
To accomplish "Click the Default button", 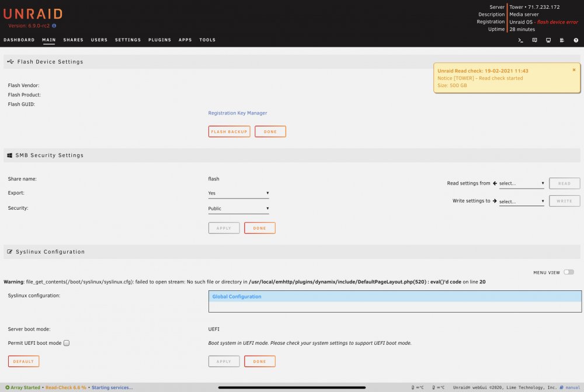I will pos(23,362).
